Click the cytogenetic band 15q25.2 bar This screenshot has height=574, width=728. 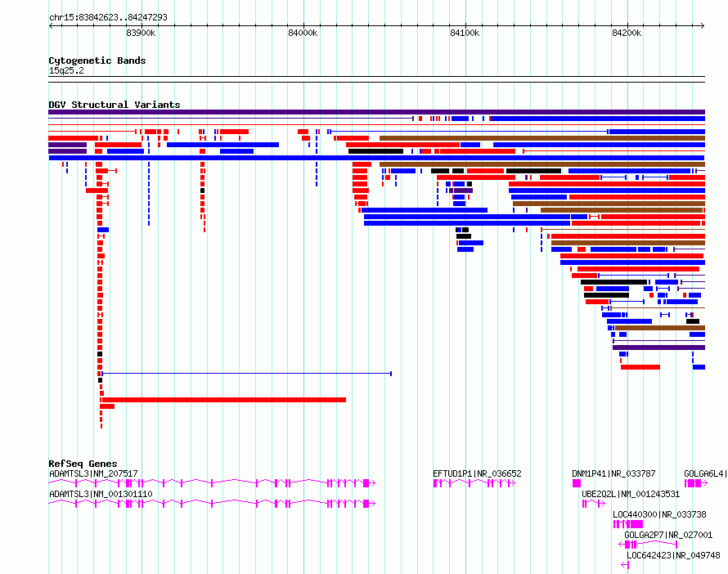click(x=376, y=79)
